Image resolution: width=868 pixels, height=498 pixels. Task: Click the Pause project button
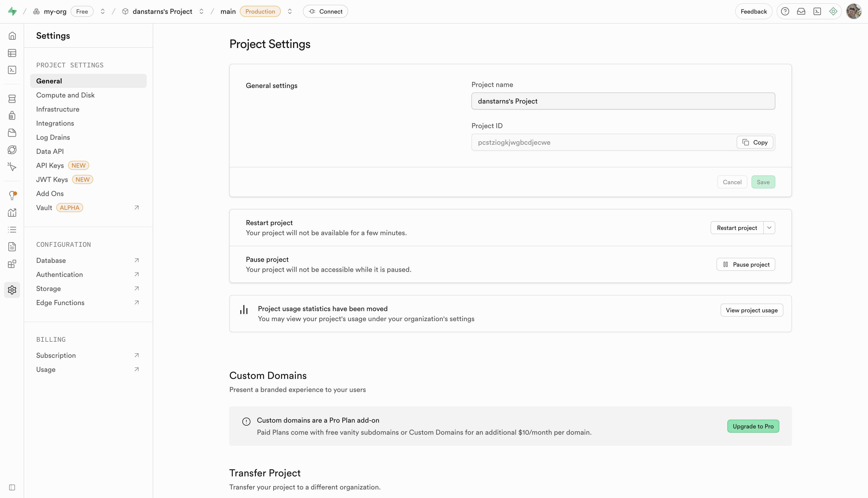point(746,264)
